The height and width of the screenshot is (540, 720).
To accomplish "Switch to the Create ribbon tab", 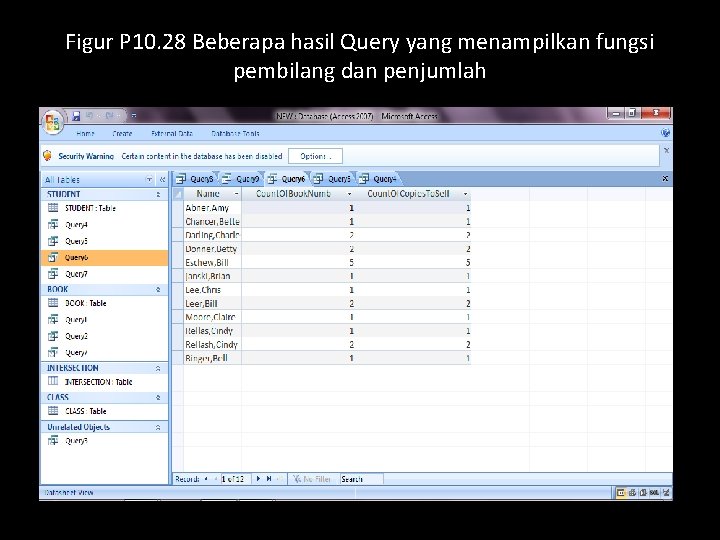I will (x=122, y=134).
